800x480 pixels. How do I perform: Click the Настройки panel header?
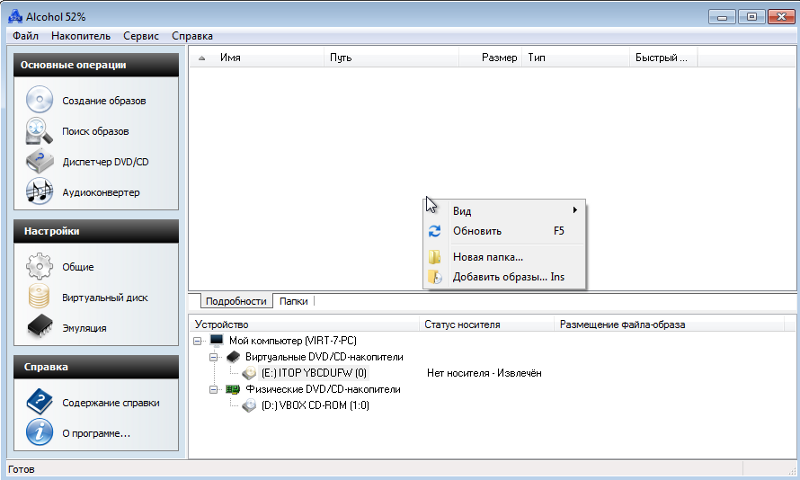[96, 231]
